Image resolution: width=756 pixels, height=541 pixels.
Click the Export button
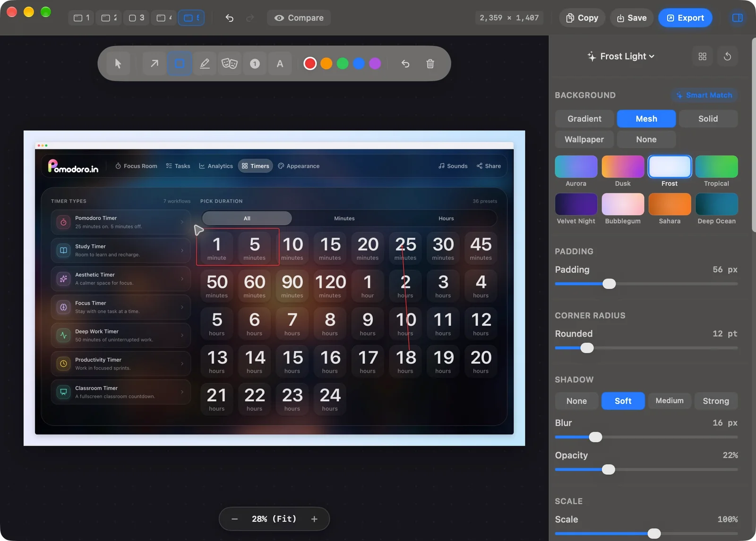click(685, 18)
